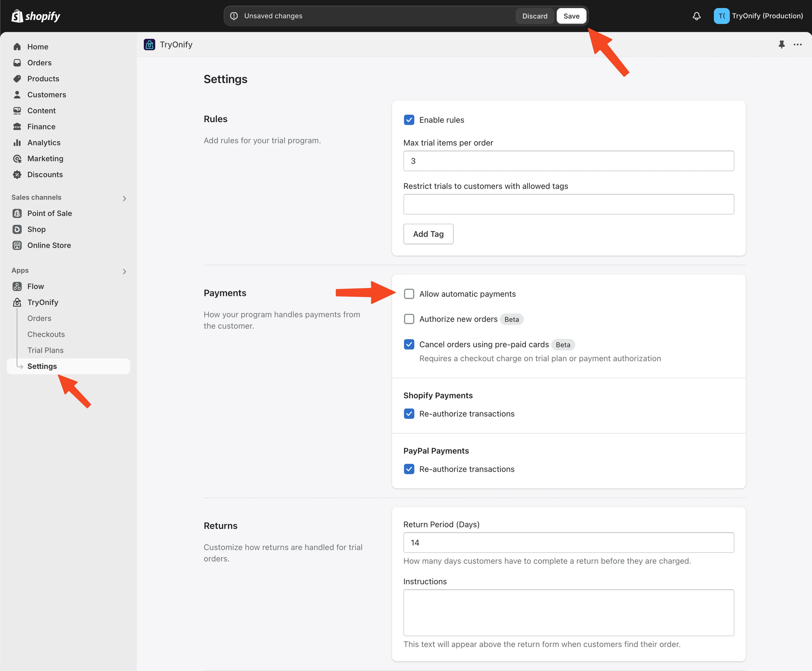
Task: Click the Shop channel icon
Action: coord(17,229)
